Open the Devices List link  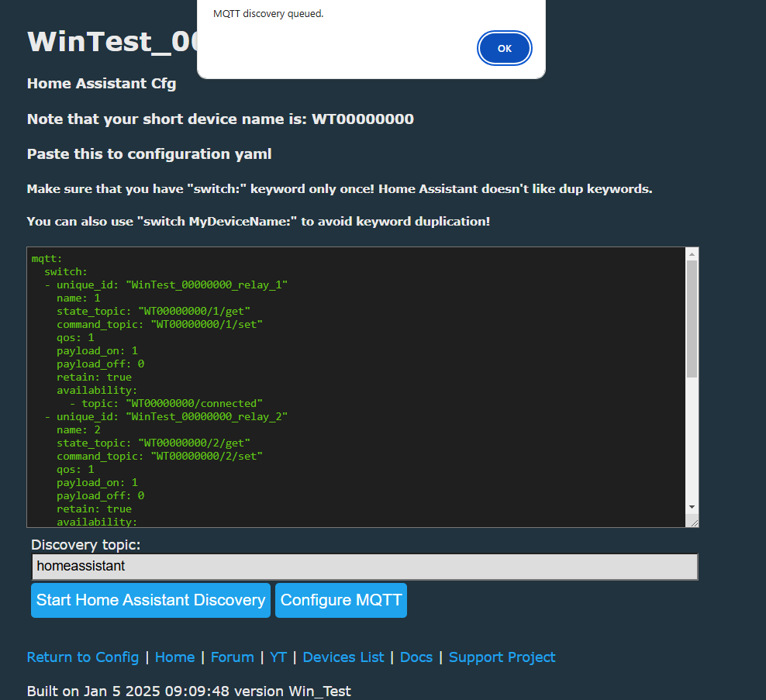(x=343, y=657)
